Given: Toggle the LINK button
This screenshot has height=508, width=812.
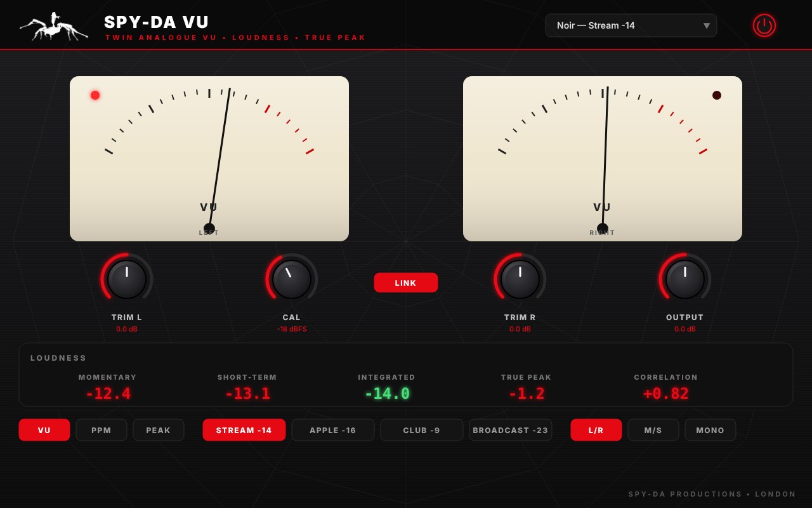Looking at the screenshot, I should (x=406, y=283).
